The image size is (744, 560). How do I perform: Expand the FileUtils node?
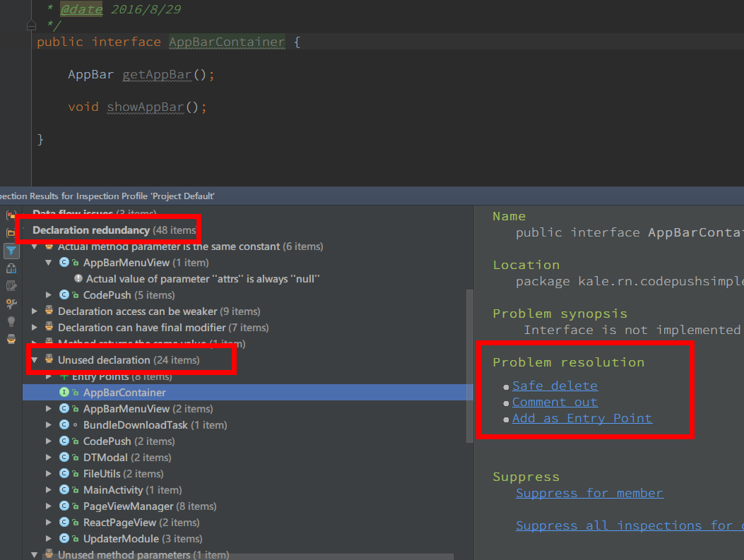(48, 474)
